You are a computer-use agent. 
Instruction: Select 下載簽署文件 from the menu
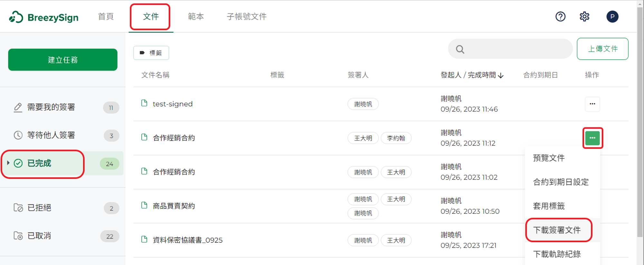point(557,230)
